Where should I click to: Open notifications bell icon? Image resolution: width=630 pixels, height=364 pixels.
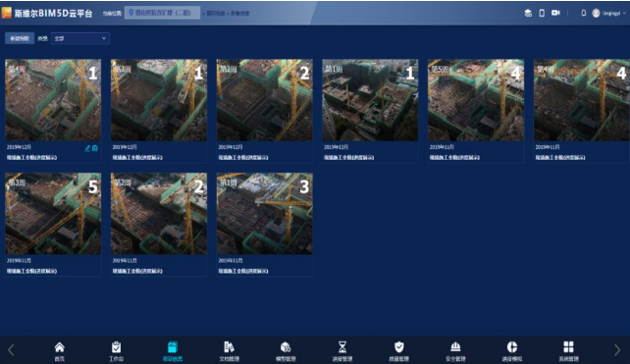584,13
